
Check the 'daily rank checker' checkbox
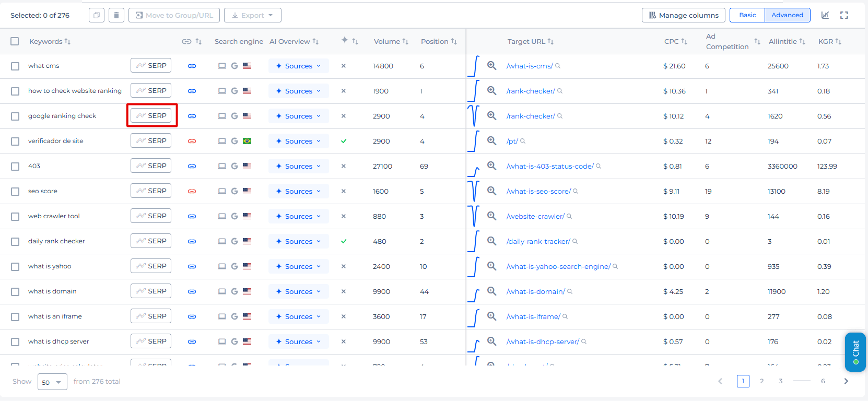[x=15, y=242]
